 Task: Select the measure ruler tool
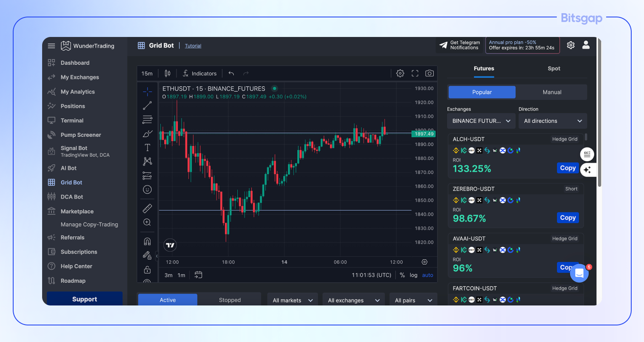point(147,208)
